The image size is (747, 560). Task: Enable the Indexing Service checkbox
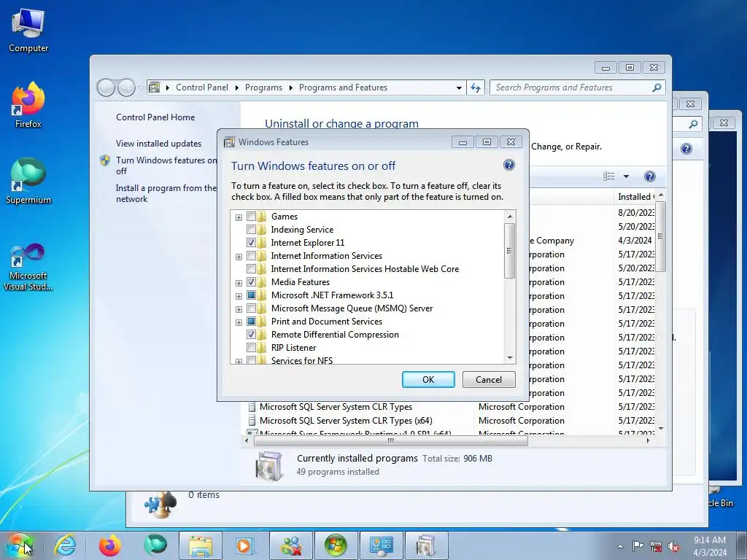pos(251,230)
